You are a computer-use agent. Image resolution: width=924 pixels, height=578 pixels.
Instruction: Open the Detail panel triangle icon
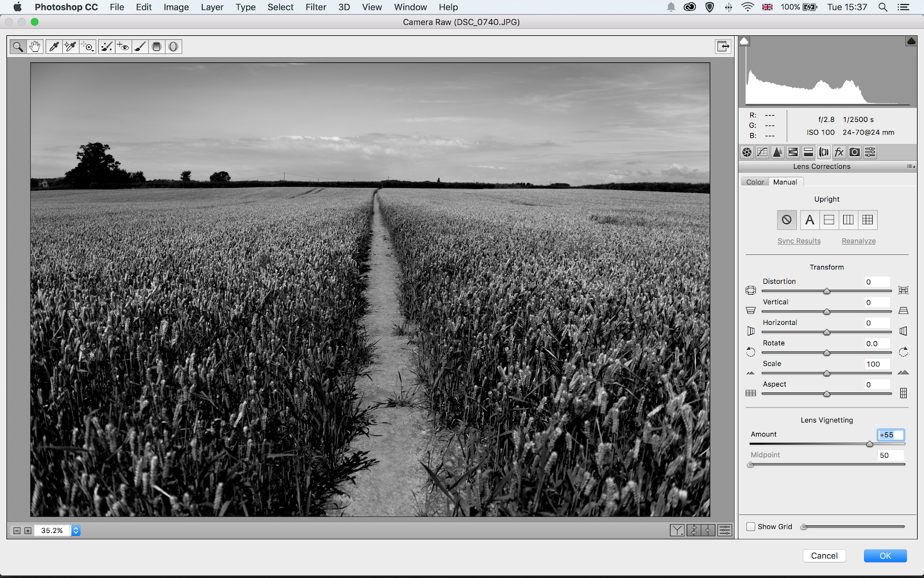click(x=778, y=152)
